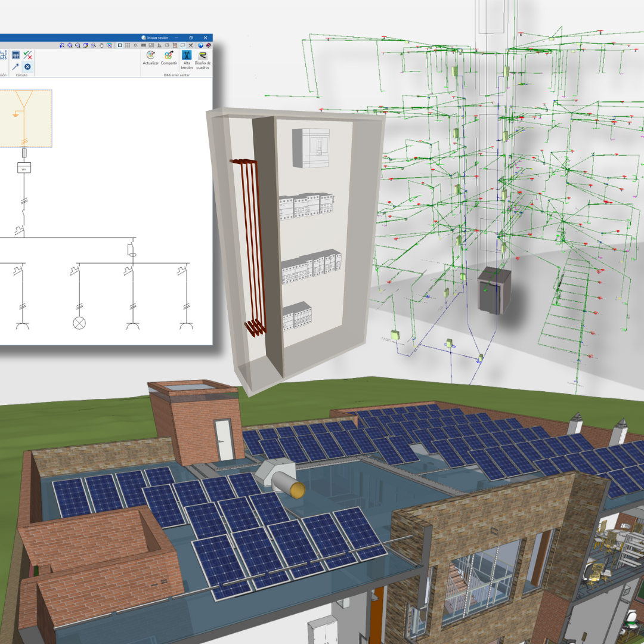Image resolution: width=644 pixels, height=644 pixels.
Task: Open the help book icon
Action: pyautogui.click(x=208, y=45)
